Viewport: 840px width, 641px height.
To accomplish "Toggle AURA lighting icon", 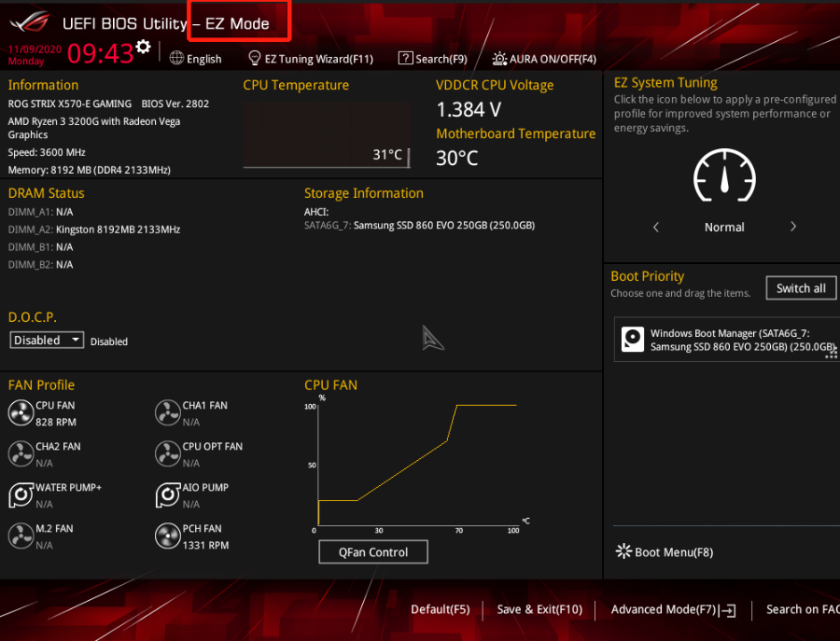I will coord(499,59).
